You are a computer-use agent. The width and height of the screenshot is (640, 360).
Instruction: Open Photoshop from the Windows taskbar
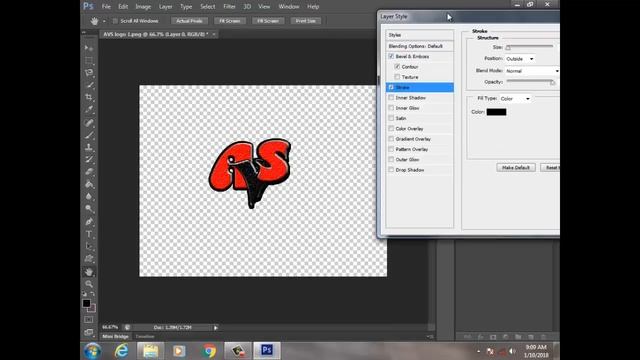coord(267,350)
